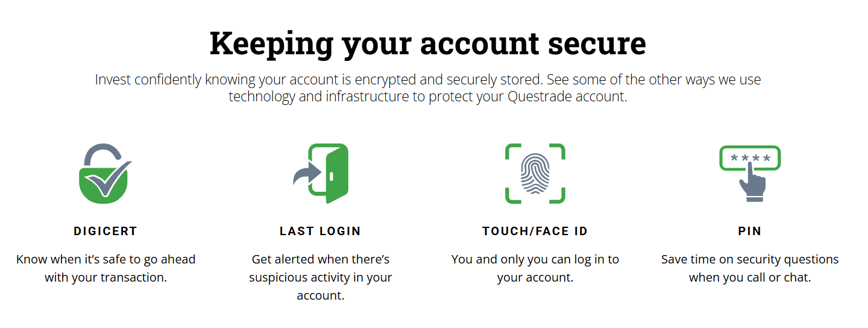Click the green door in Last Login icon
The width and height of the screenshot is (868, 328).
pos(333,174)
